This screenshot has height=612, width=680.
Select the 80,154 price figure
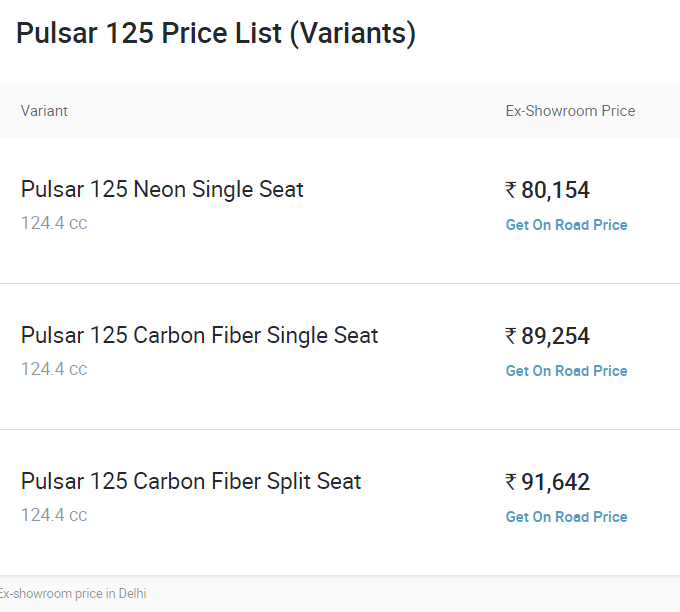coord(555,190)
